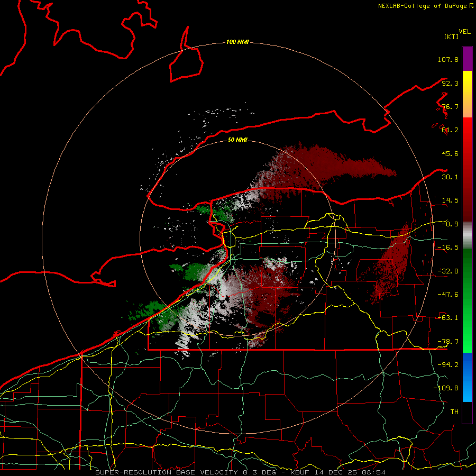Select the -78.7 legend value
The image size is (476, 476).
click(448, 342)
